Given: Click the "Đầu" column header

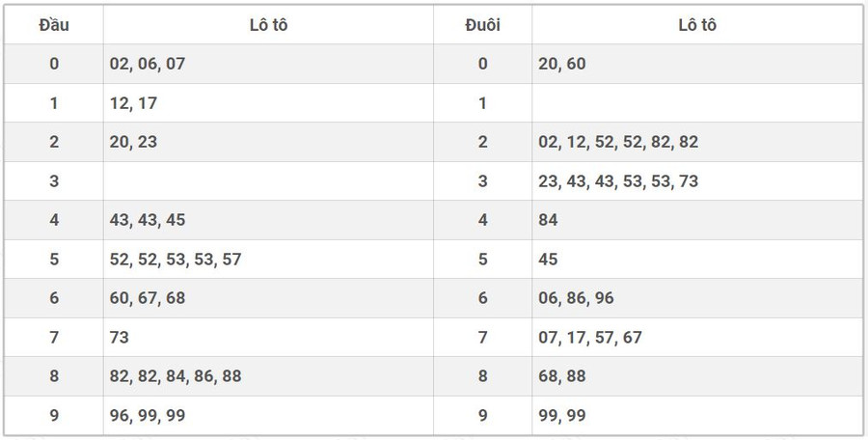Looking at the screenshot, I should click(x=54, y=25).
